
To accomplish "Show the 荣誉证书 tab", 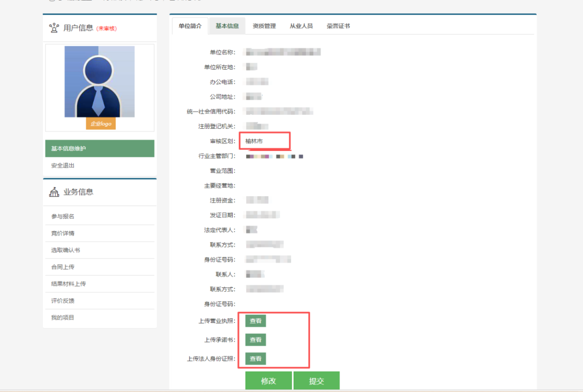I will coord(338,26).
